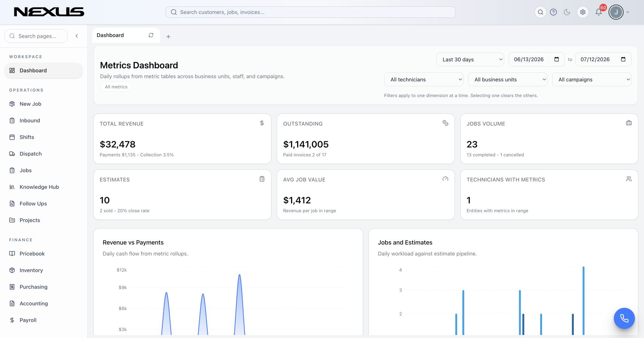Navigate to Inventory
Viewport: 644px width, 338px height.
pyautogui.click(x=43, y=270)
